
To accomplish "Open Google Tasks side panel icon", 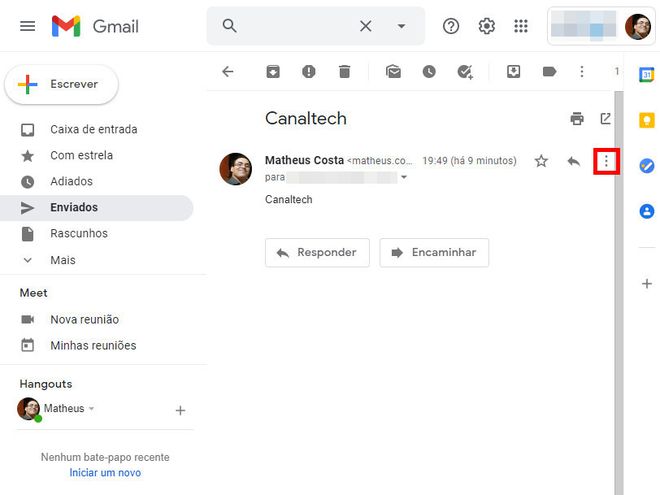I will coord(647,165).
